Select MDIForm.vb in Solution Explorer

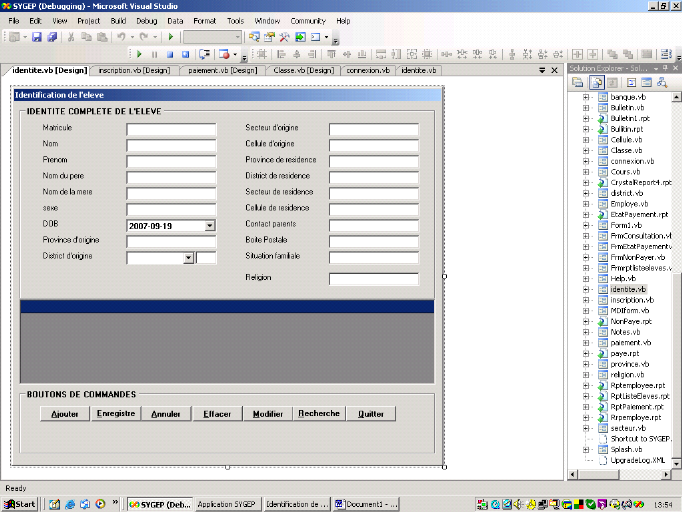[631, 310]
